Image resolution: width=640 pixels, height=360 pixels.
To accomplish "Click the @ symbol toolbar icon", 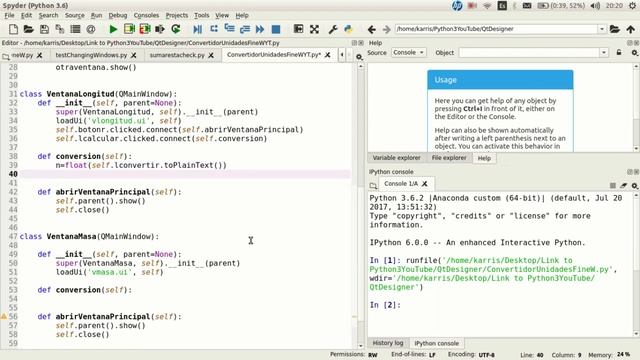I will click(x=91, y=29).
